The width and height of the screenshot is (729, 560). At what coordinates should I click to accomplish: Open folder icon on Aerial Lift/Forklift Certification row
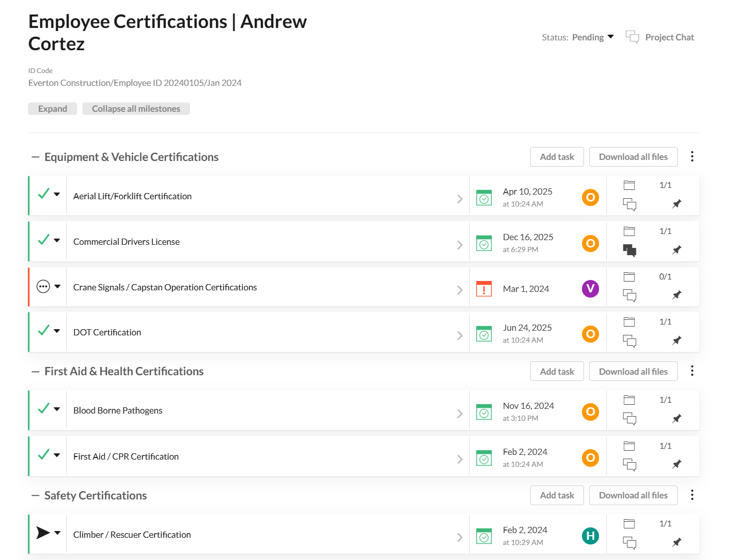pyautogui.click(x=629, y=184)
